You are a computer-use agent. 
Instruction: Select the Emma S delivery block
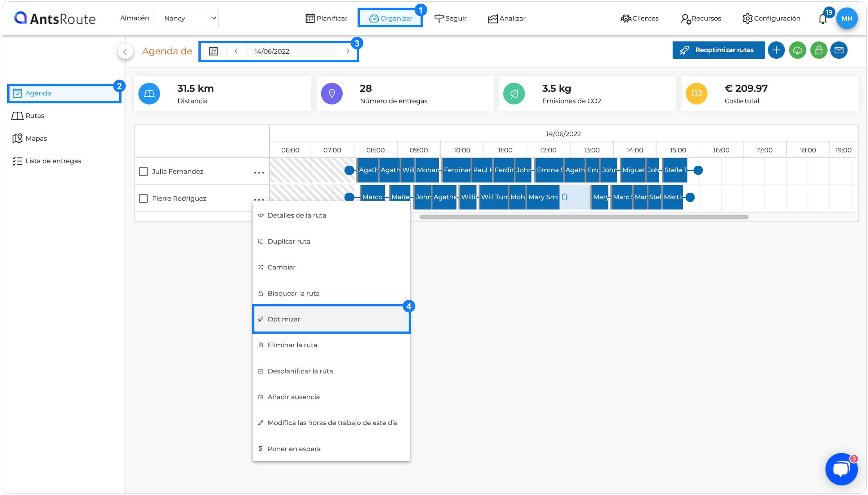(549, 170)
